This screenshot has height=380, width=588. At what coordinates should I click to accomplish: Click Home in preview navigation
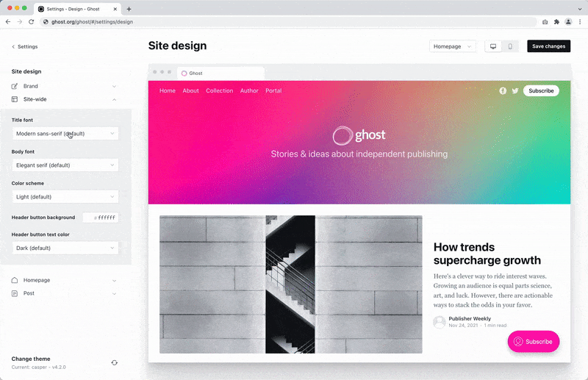pos(168,91)
